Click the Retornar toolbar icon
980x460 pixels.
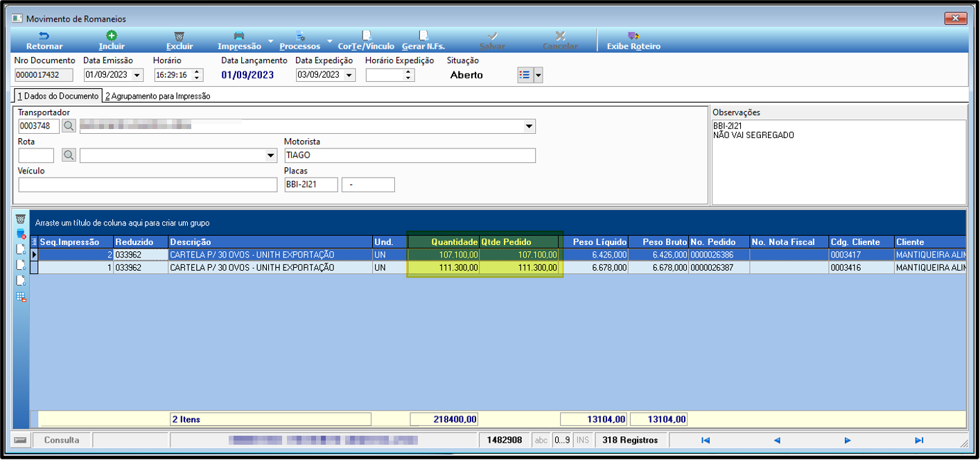[x=44, y=35]
